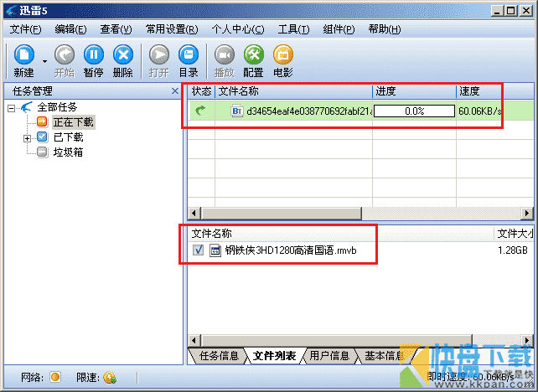Switch to the 文件列表 tab
The image size is (538, 392).
pos(274,356)
